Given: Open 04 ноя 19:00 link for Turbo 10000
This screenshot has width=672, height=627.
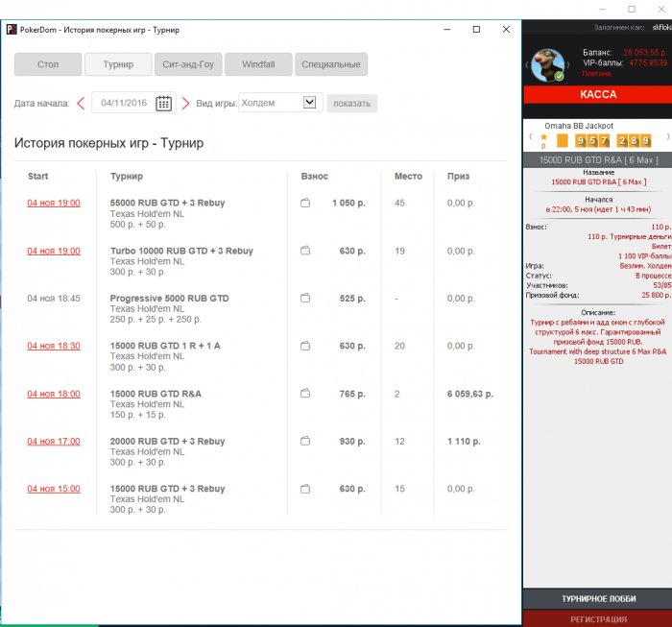Looking at the screenshot, I should [54, 251].
